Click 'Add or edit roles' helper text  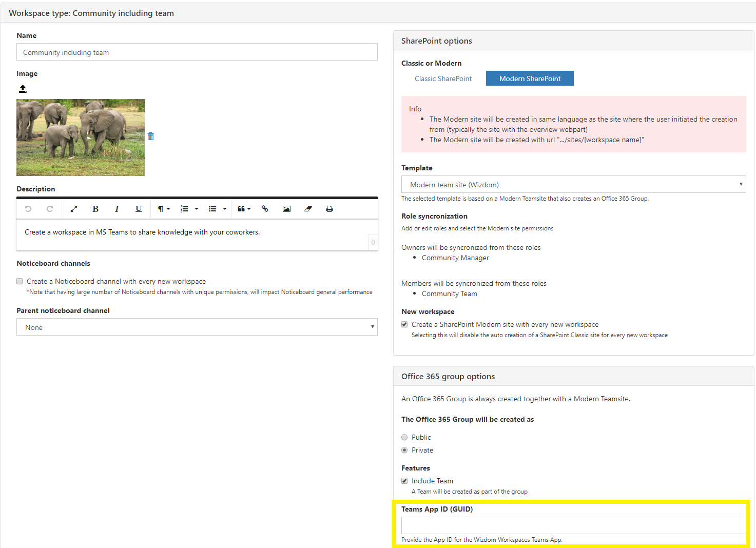(x=477, y=228)
